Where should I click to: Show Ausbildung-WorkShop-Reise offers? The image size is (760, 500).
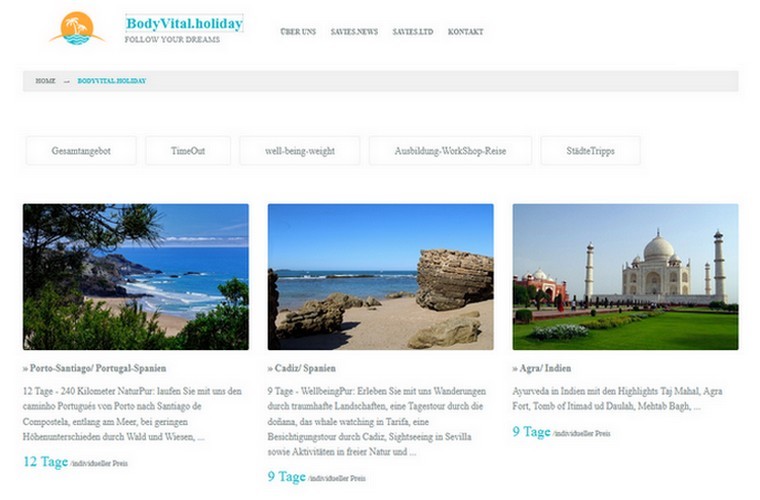450,151
